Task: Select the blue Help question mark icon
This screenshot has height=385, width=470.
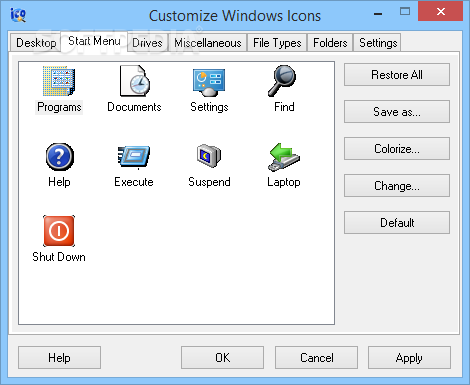Action: click(59, 157)
